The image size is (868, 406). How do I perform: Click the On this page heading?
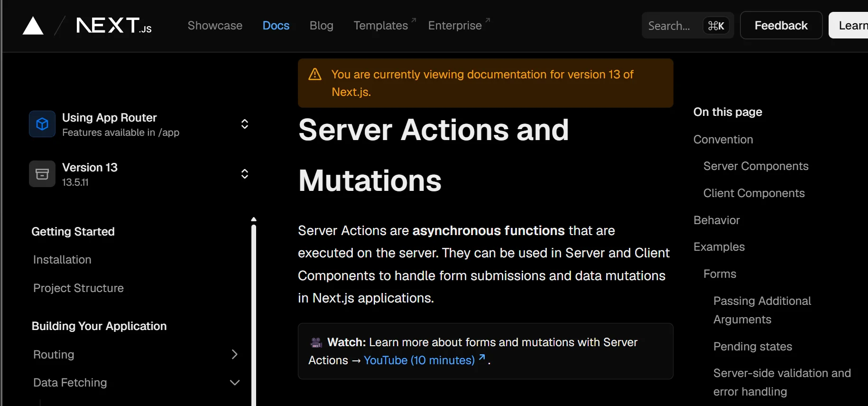point(728,112)
